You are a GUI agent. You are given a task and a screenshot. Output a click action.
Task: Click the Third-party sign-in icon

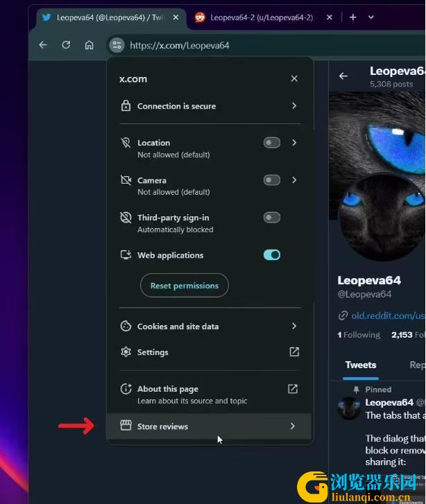click(x=126, y=218)
